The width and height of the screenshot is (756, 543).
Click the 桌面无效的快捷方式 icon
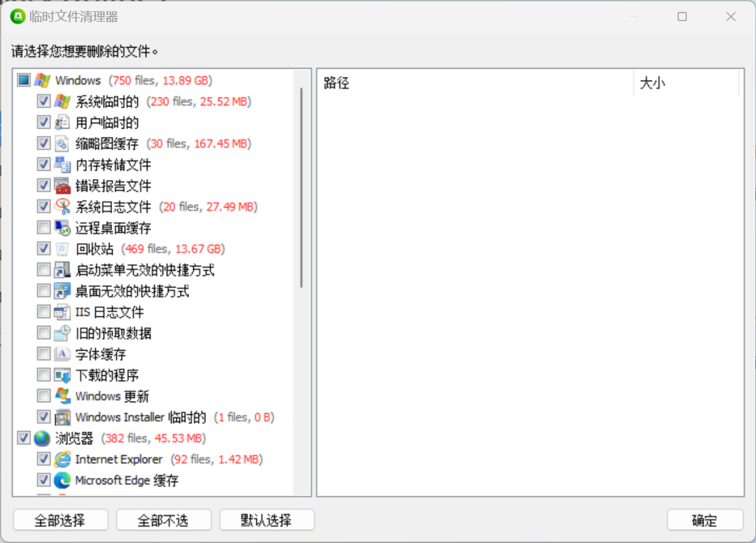[62, 290]
